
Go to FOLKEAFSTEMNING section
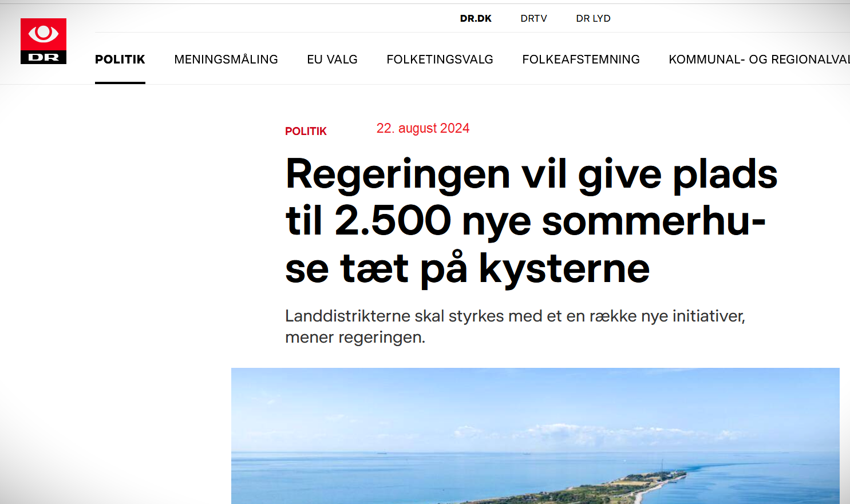581,59
